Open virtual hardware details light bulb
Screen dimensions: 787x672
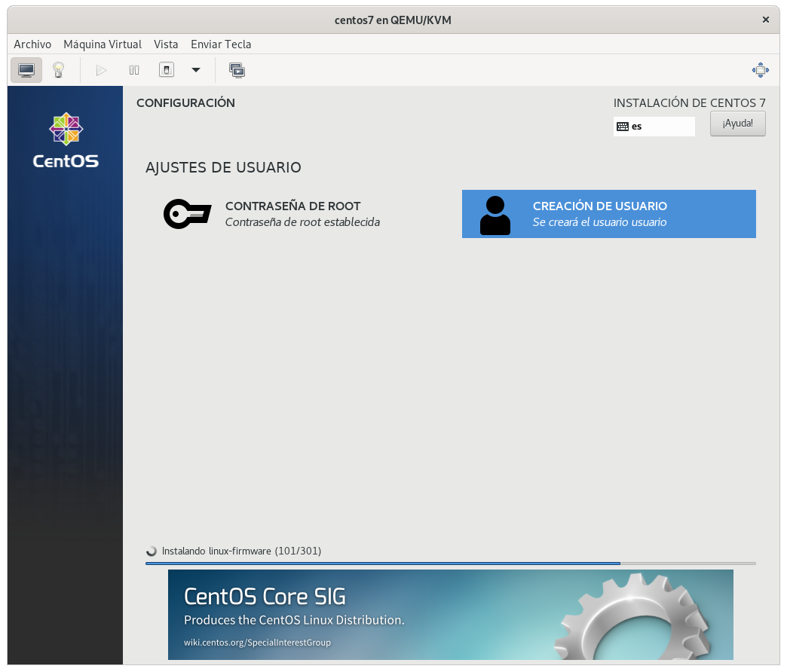click(x=57, y=70)
